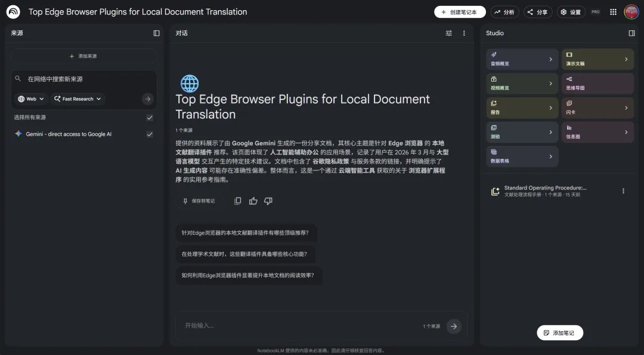Open the 分析 analytics button
The width and height of the screenshot is (644, 355).
coord(504,12)
